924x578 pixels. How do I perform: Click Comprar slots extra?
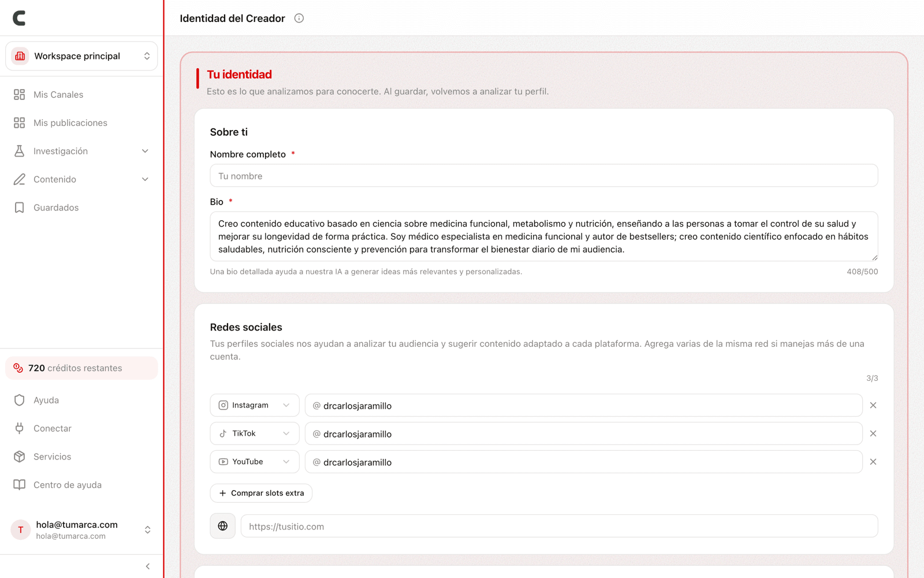pyautogui.click(x=261, y=493)
